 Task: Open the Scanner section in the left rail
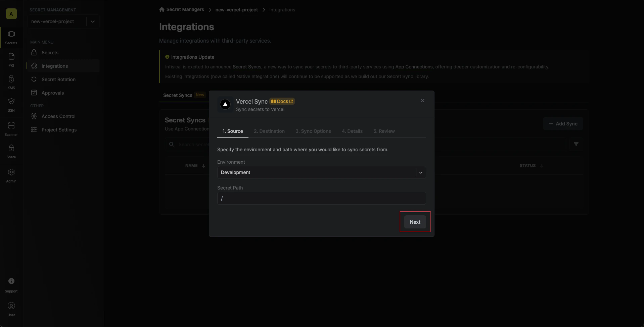pos(11,129)
